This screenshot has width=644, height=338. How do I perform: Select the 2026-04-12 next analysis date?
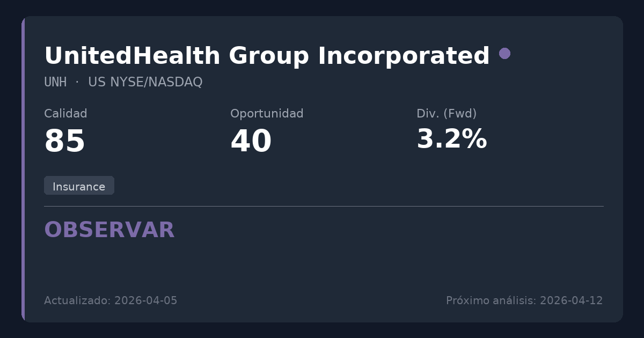[x=572, y=300]
